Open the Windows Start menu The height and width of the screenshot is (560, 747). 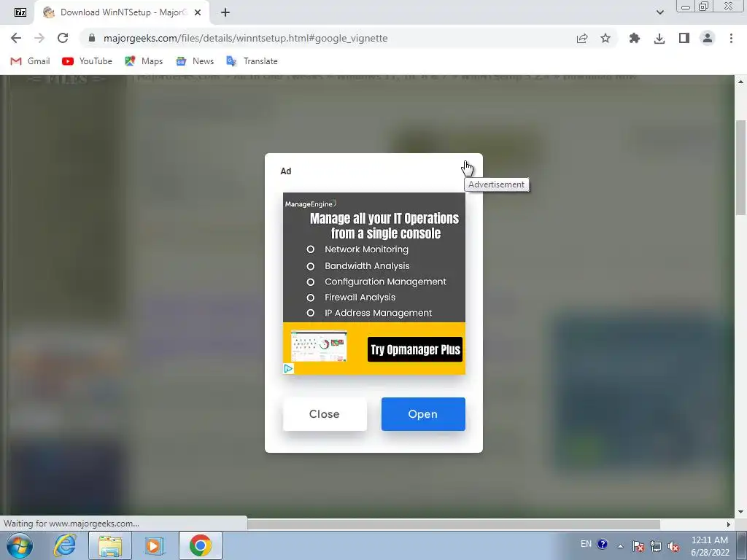tap(20, 545)
